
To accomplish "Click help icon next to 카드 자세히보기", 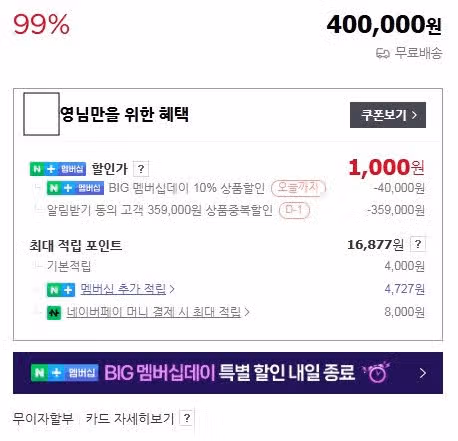I will pyautogui.click(x=187, y=418).
